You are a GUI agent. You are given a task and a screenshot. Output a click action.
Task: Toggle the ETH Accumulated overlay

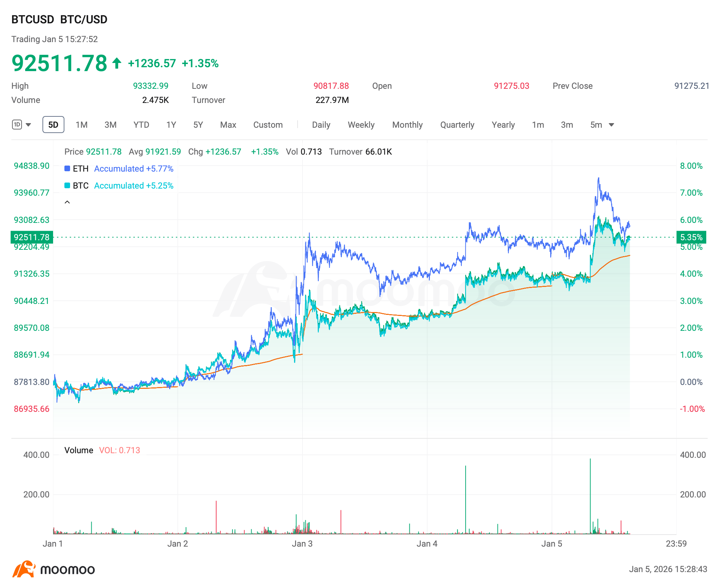tap(133, 169)
